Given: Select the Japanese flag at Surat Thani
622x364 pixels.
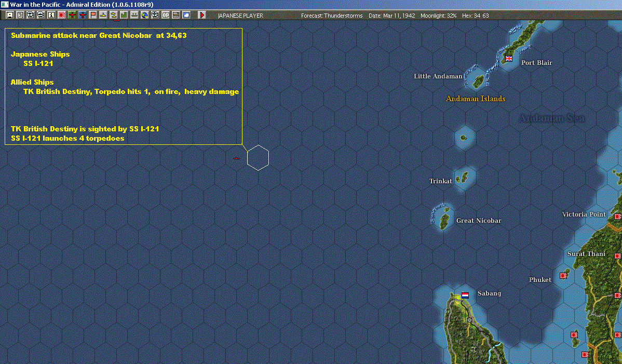Looking at the screenshot, I should coord(618,256).
